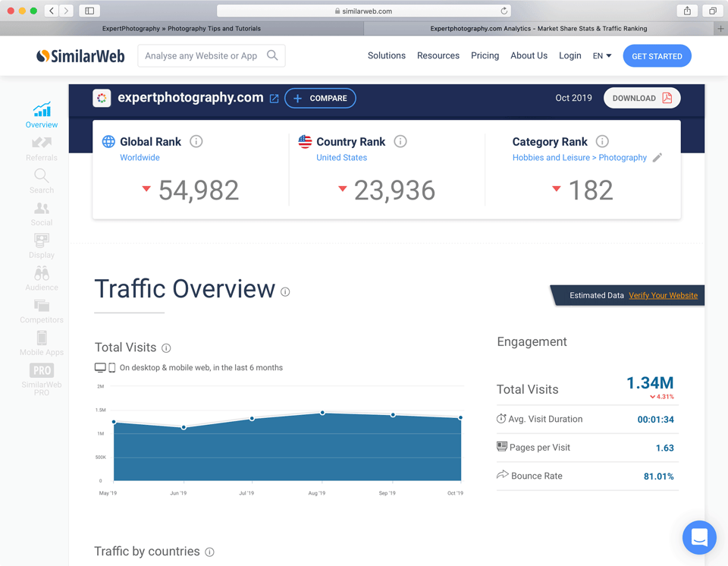Open the Overview section in sidebar
Viewport: 728px width, 566px height.
tap(41, 115)
